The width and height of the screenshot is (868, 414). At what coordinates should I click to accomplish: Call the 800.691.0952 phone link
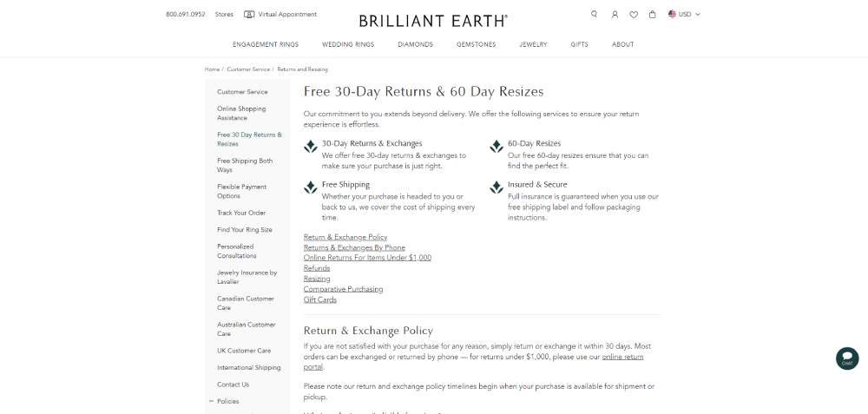click(186, 15)
